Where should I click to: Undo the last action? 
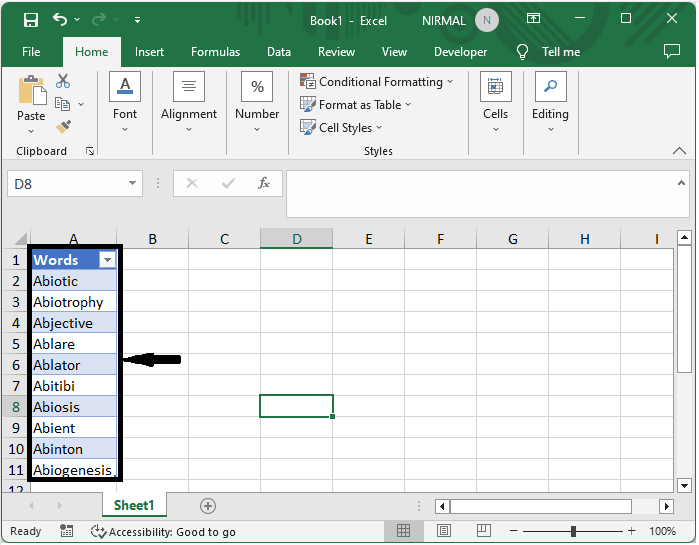[60, 20]
